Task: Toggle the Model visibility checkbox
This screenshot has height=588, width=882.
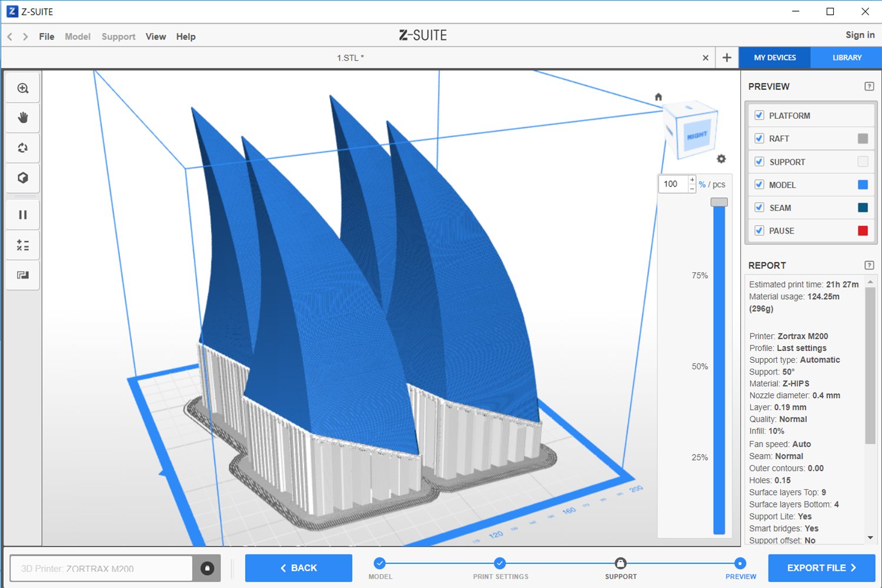Action: (759, 185)
